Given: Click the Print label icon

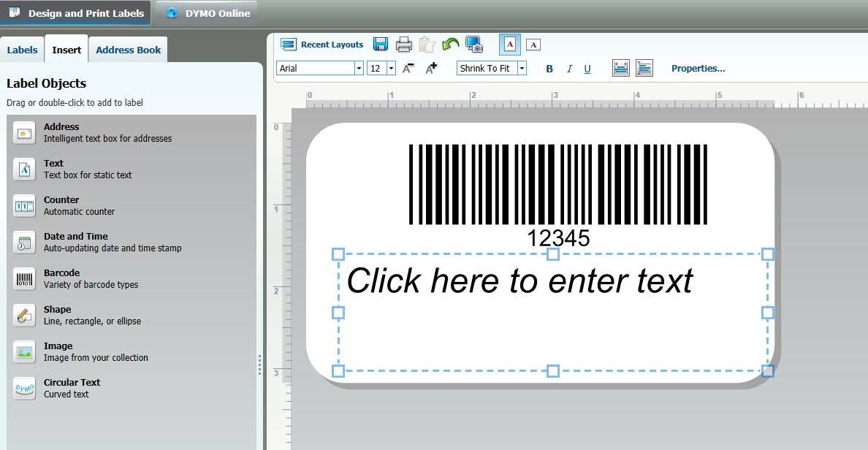Looking at the screenshot, I should (403, 45).
